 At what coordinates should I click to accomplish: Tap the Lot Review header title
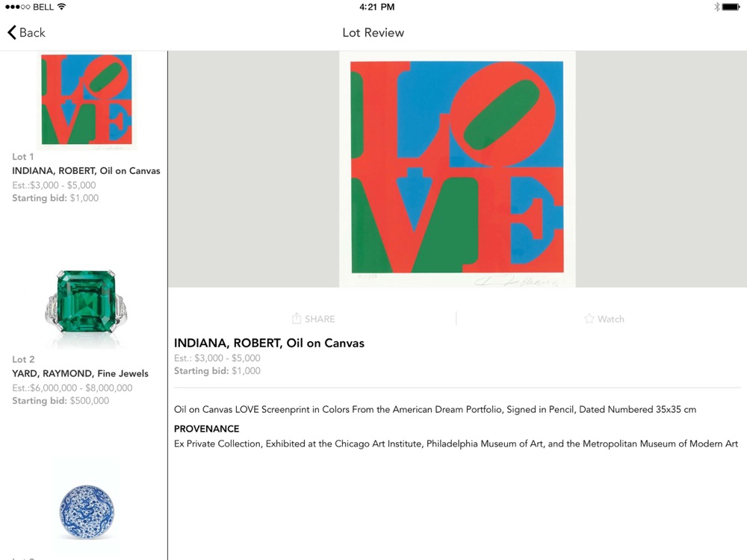point(373,32)
